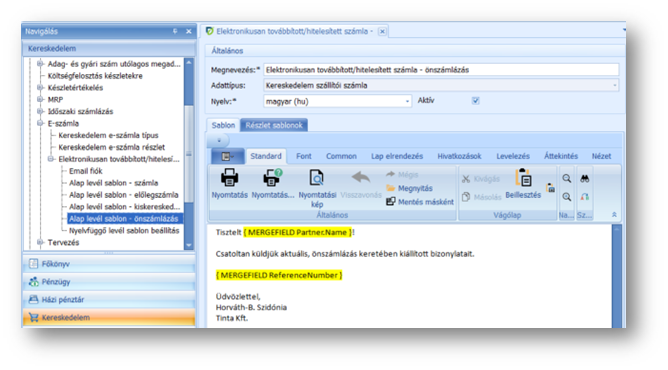
Task: Open the Nyelv language dropdown
Action: pyautogui.click(x=407, y=101)
